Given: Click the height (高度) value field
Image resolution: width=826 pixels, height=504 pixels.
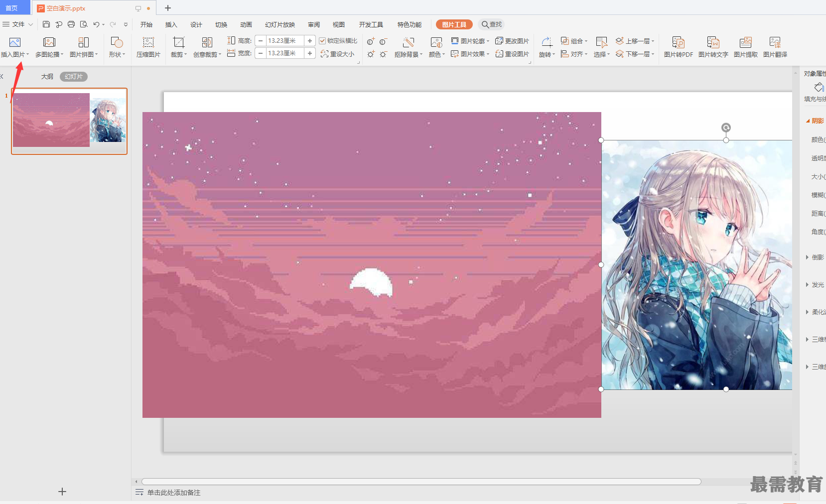Looking at the screenshot, I should point(285,41).
